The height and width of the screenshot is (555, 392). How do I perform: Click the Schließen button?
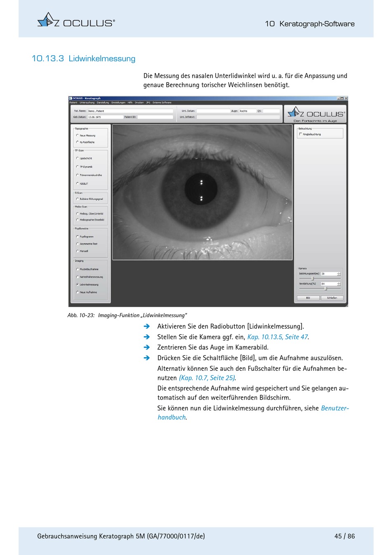[332, 298]
